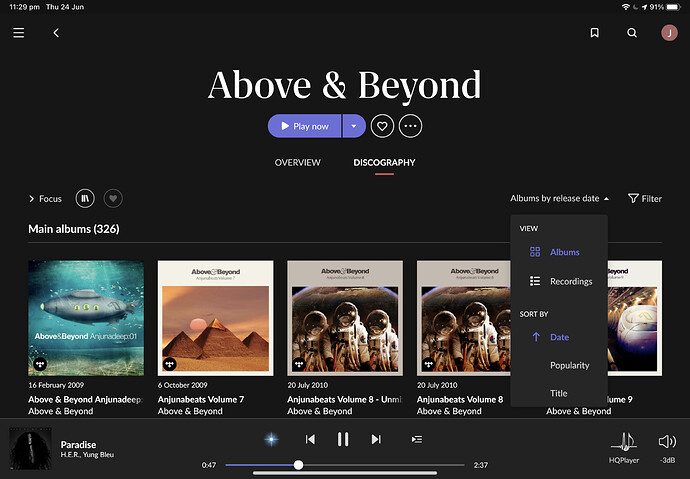Tap the Wi-Fi icon in status bar
Image resolution: width=690 pixels, height=479 pixels.
626,7
